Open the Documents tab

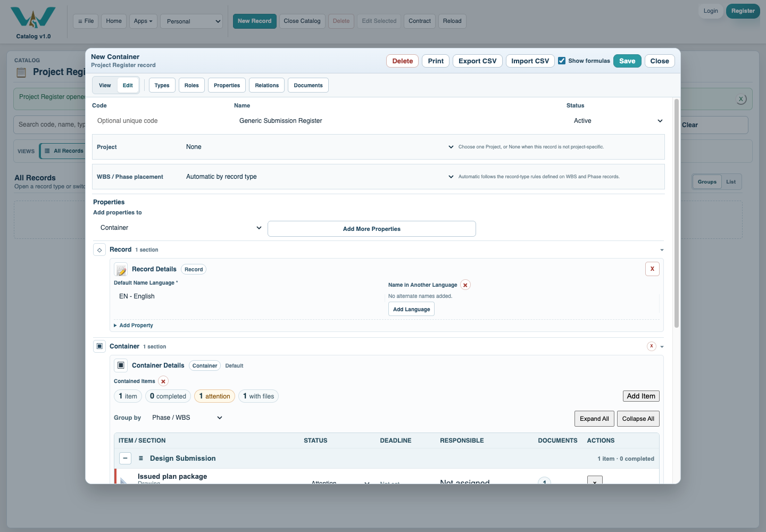tap(308, 86)
